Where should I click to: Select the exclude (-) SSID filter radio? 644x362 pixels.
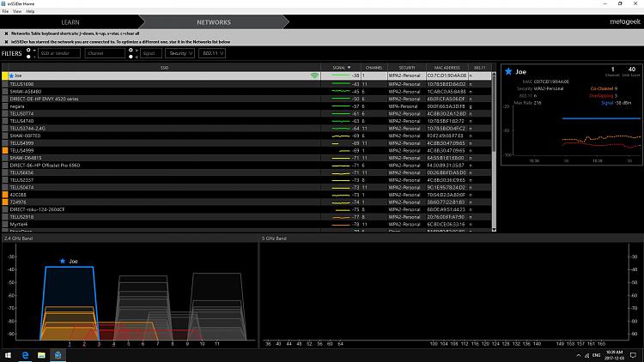pos(28,57)
